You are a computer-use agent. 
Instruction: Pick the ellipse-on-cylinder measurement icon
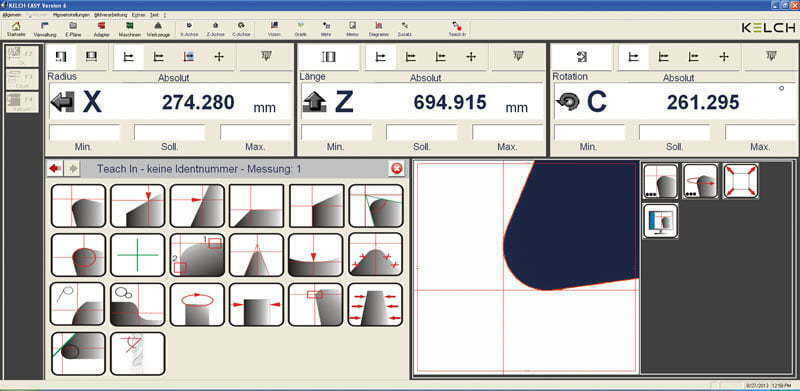click(197, 304)
